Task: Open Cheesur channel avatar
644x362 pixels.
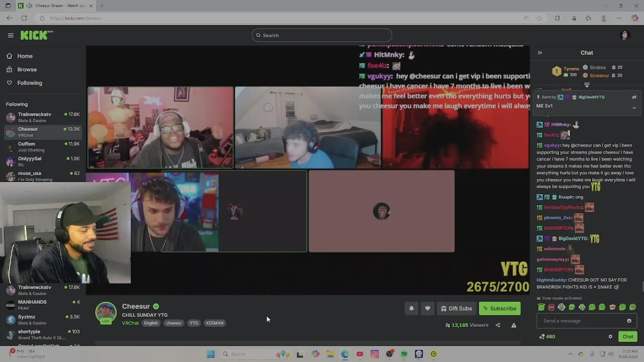Action: coord(106,313)
